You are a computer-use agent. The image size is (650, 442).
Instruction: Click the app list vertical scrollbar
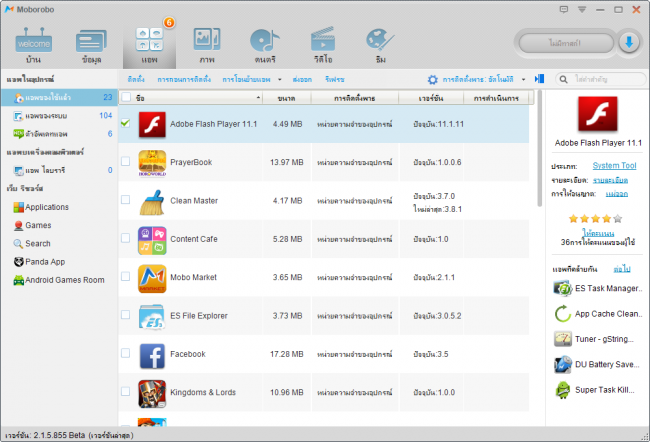[539, 148]
